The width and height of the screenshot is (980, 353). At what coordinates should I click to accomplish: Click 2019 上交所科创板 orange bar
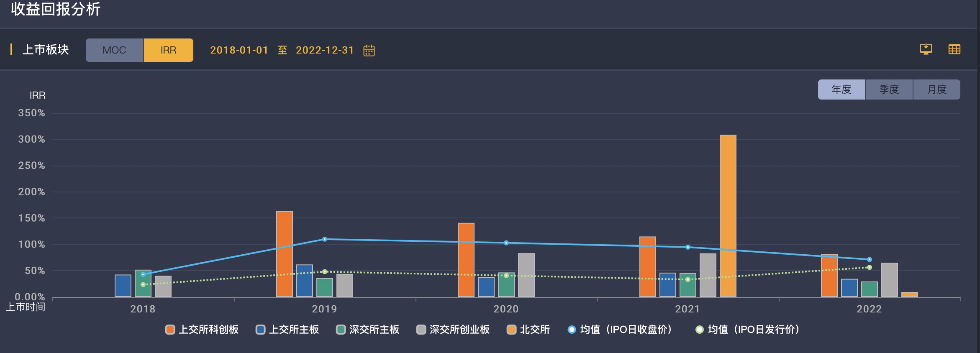coord(285,254)
